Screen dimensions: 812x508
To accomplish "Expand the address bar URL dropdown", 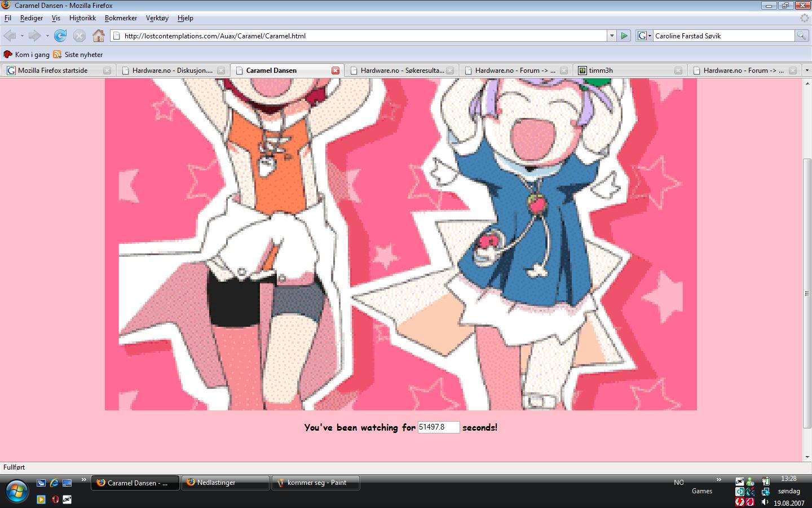I will pos(612,36).
